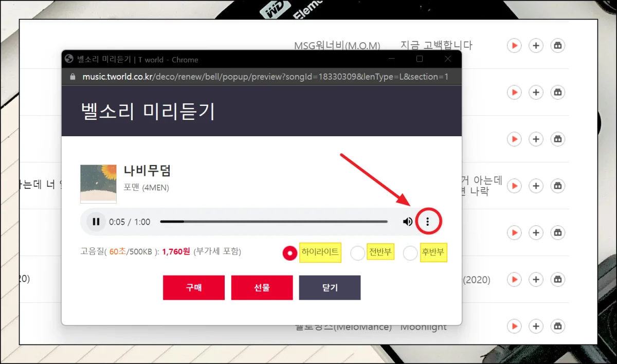The width and height of the screenshot is (617, 364).
Task: Click the audio progress bar track
Action: pyautogui.click(x=274, y=222)
